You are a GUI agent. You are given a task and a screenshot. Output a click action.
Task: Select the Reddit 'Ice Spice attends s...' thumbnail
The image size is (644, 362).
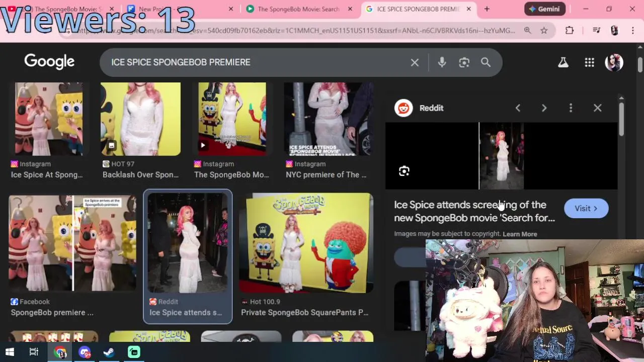pos(188,243)
